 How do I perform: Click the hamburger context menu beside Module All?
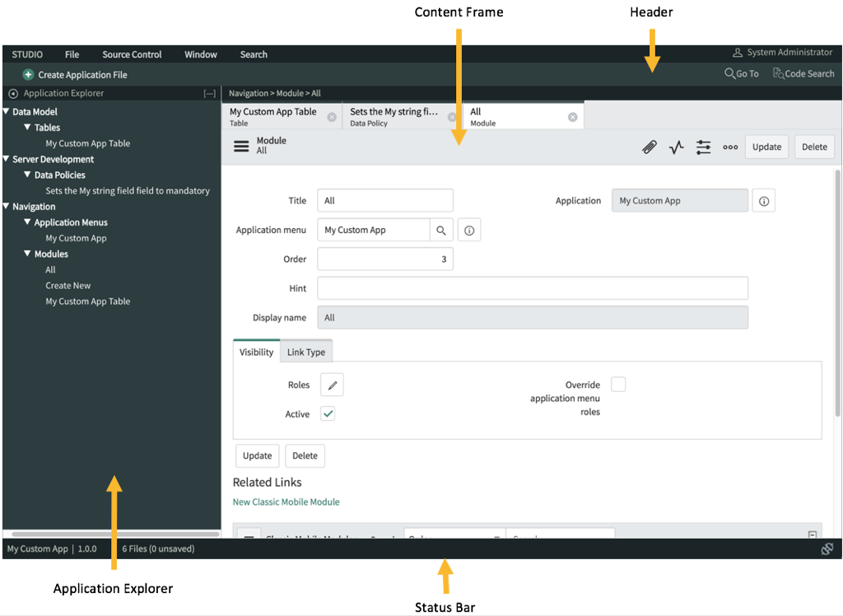(x=240, y=146)
